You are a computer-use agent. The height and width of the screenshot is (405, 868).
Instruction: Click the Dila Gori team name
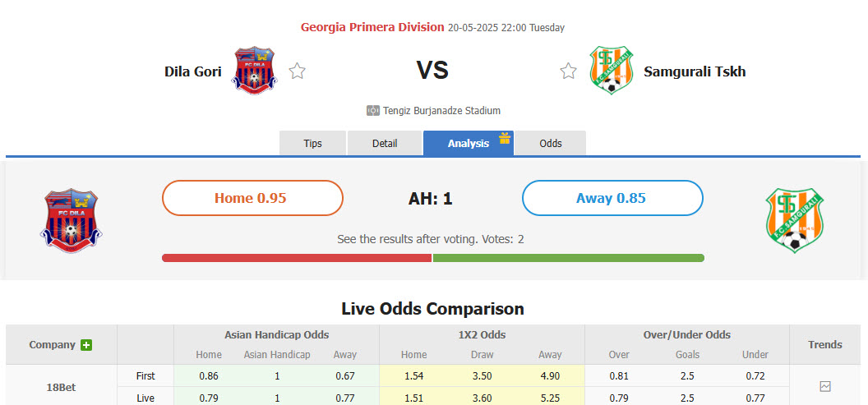click(193, 71)
